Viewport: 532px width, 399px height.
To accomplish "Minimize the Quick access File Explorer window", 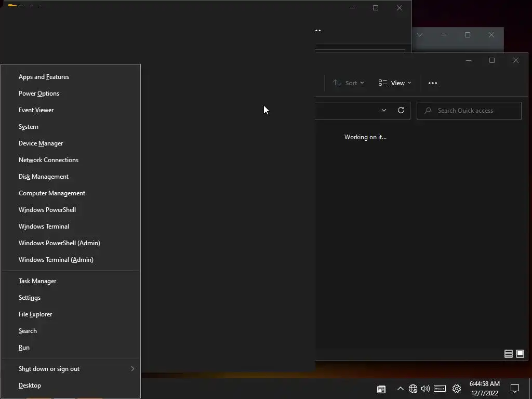I will coord(469,61).
